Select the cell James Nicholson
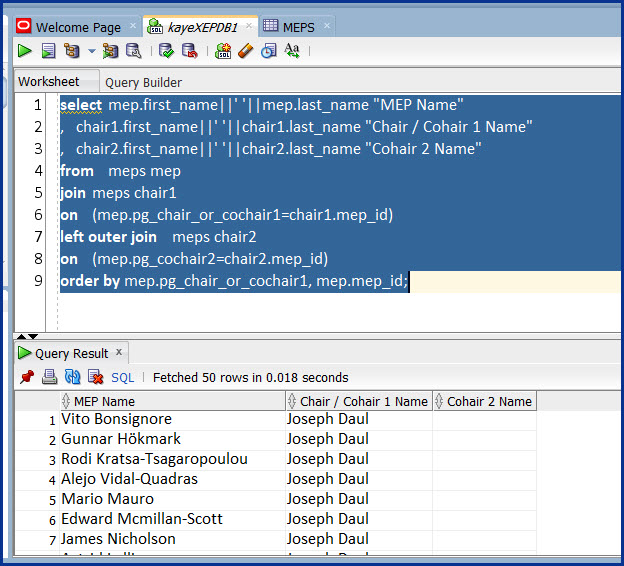This screenshot has width=624, height=566. pos(172,539)
